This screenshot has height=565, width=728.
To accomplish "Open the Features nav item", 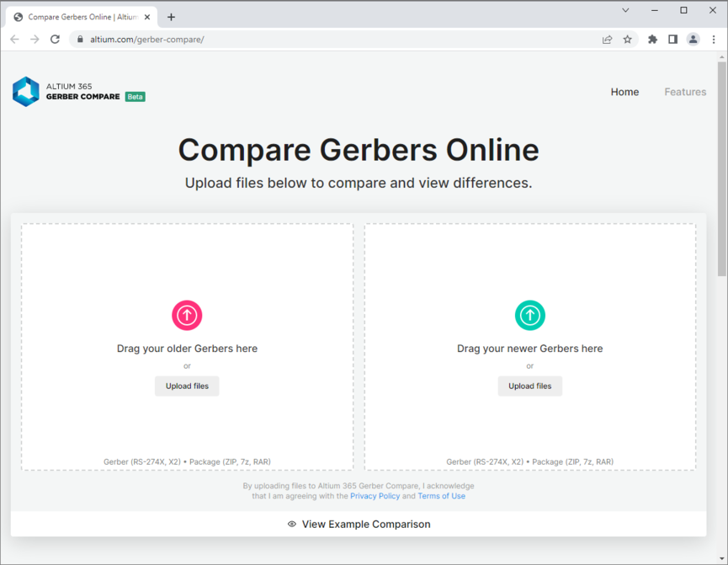I will click(x=685, y=92).
